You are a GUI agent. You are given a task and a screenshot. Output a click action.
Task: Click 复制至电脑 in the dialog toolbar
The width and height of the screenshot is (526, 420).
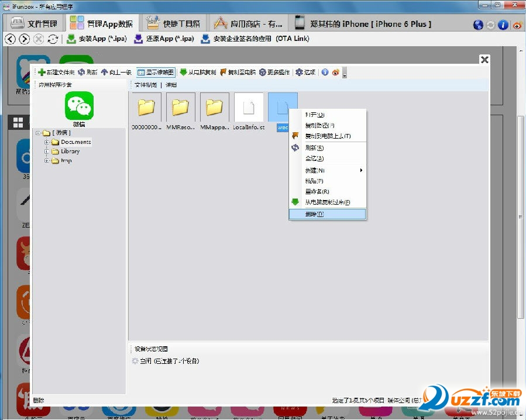[238, 72]
